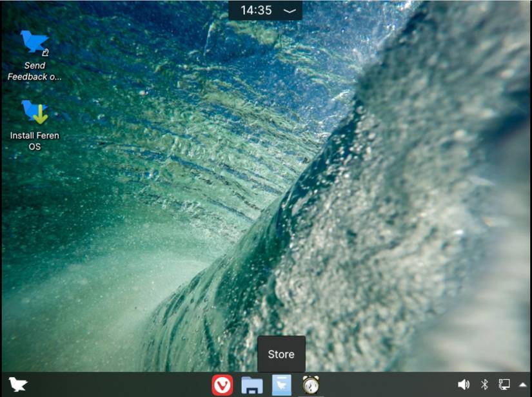532x397 pixels.
Task: Open the Feren OS Store app
Action: click(x=281, y=385)
